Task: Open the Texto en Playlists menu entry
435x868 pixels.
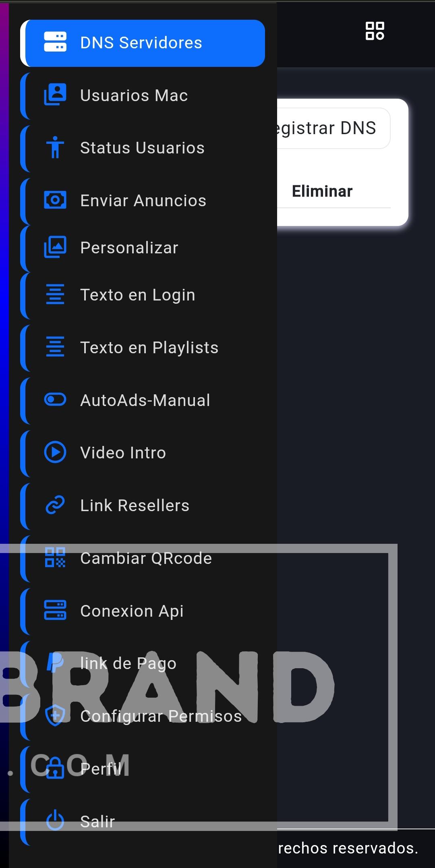Action: point(143,348)
